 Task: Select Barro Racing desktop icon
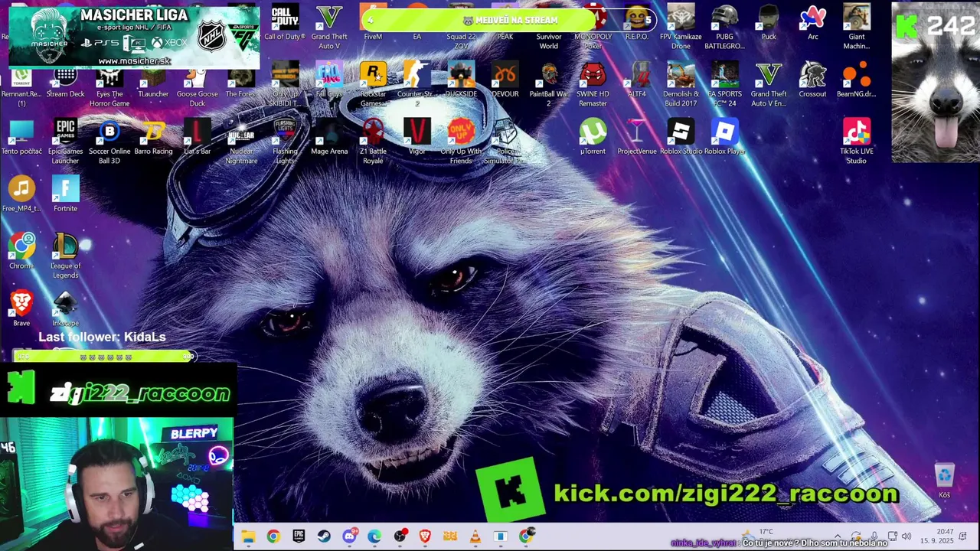pos(153,137)
